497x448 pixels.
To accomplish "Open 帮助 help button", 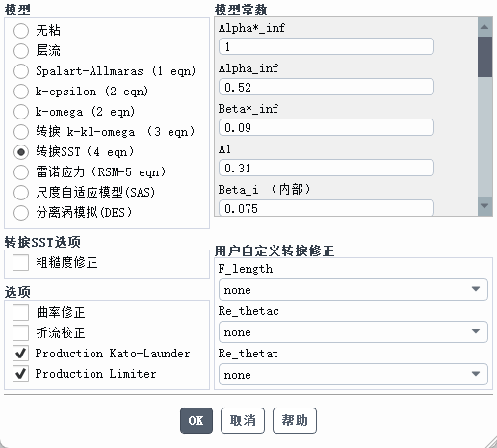I will click(x=295, y=420).
